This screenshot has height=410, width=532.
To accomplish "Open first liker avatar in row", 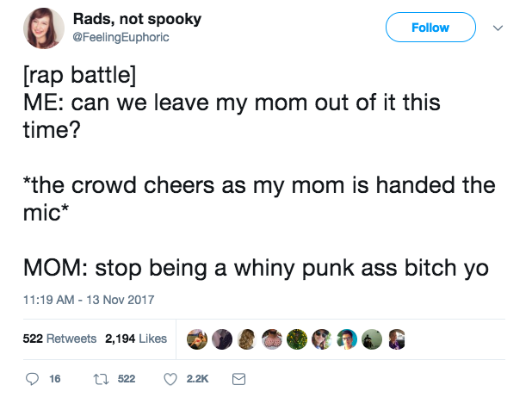I will 197,339.
